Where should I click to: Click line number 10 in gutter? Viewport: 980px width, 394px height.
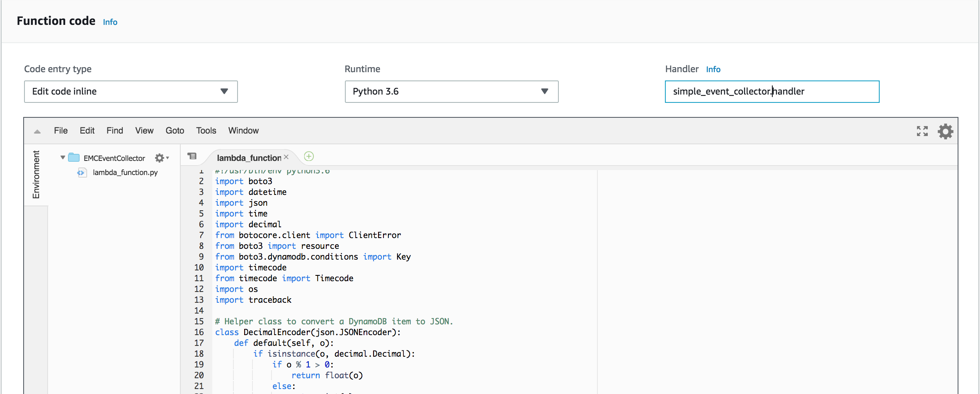199,268
